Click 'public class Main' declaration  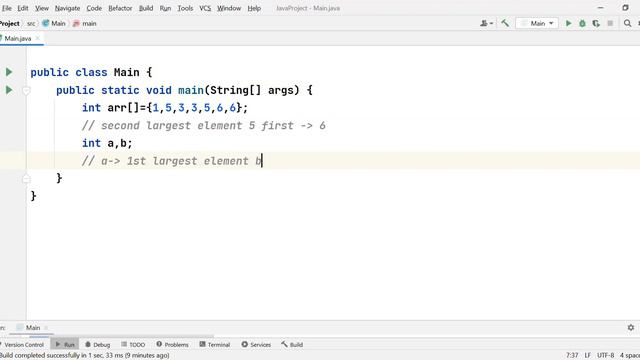(x=85, y=72)
